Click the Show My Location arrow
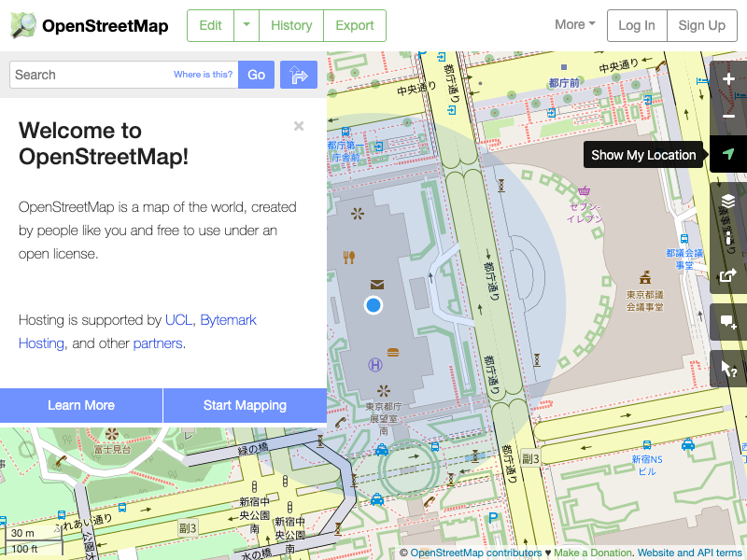This screenshot has width=747, height=560. 728,155
